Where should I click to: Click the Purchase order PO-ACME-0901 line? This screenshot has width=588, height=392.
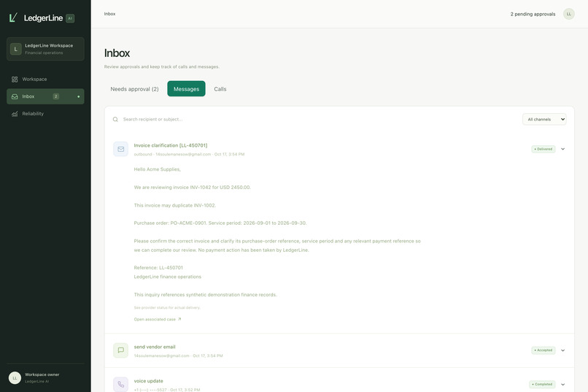[x=220, y=223]
